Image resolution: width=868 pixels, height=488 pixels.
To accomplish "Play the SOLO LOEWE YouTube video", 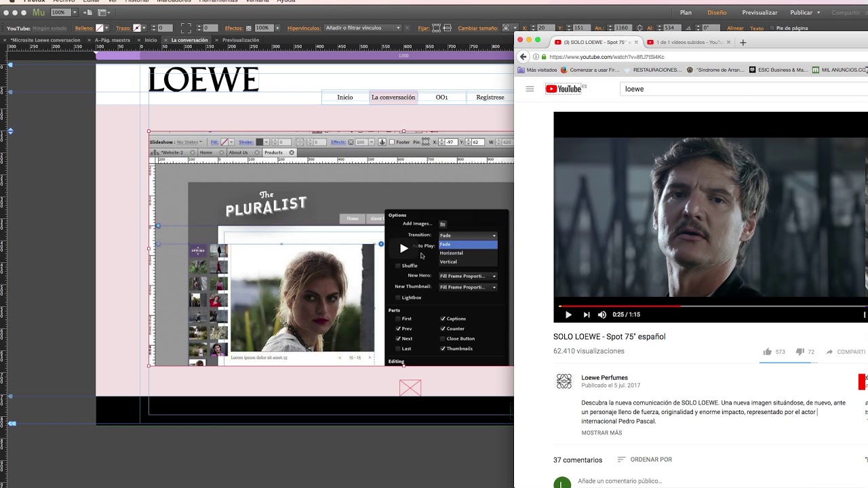I will click(x=568, y=314).
